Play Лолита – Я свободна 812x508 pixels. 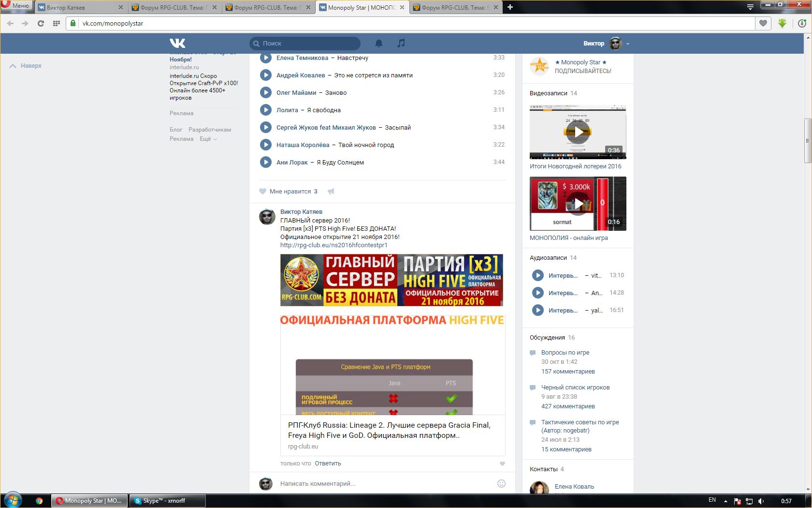click(x=265, y=110)
